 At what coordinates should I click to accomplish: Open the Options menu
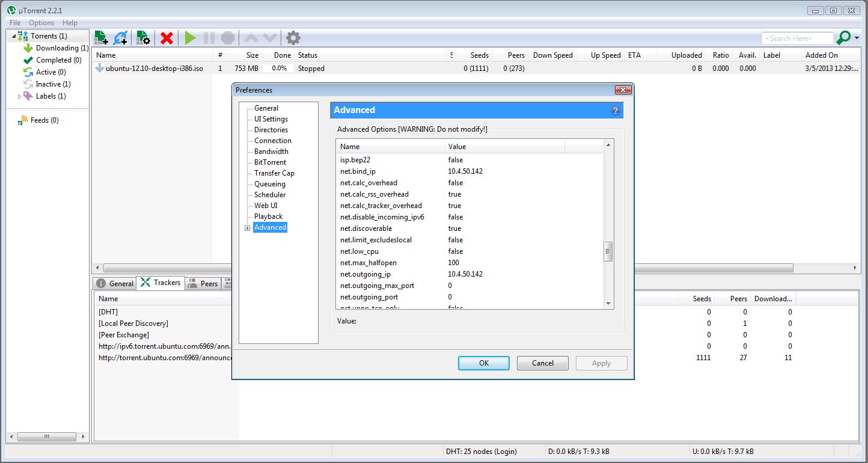pyautogui.click(x=41, y=23)
